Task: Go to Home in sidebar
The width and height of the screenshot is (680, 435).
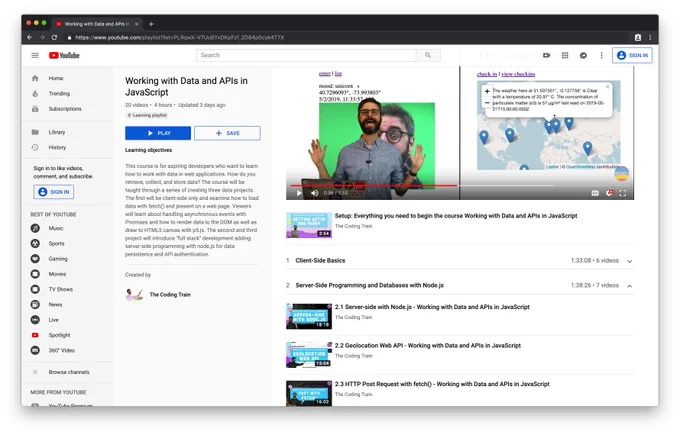Action: (x=56, y=78)
